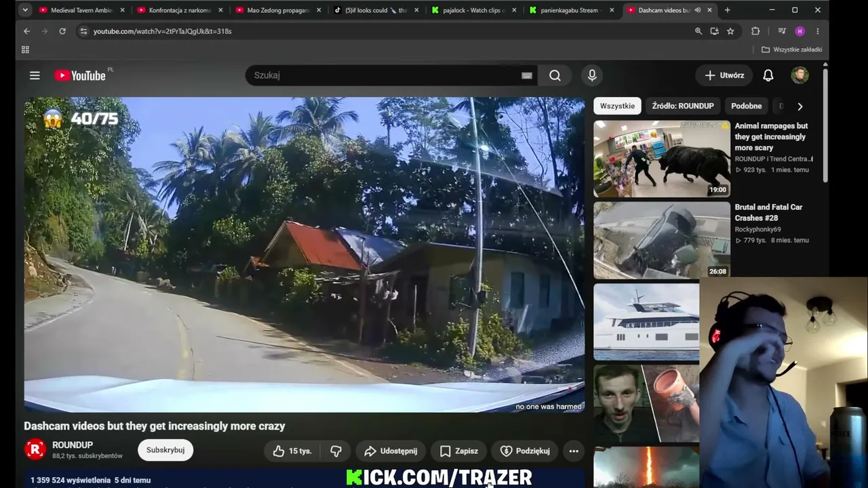Subscribe with the Subskrybuj button
Viewport: 868px width, 488px height.
click(165, 450)
